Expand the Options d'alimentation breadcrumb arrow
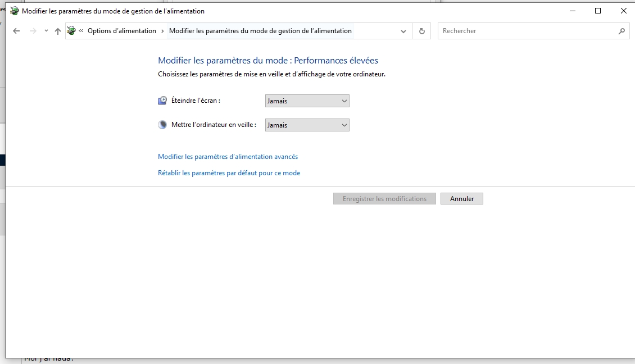Screen dimensions: 635x364 point(162,31)
